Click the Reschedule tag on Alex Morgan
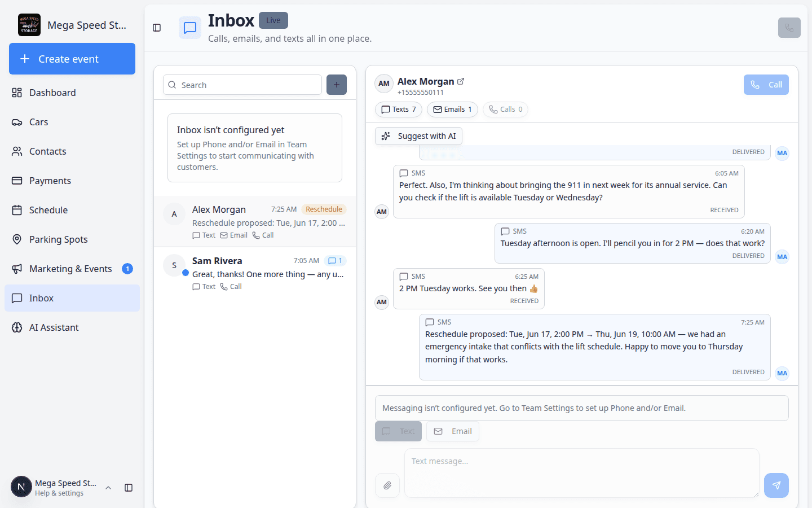812x508 pixels. coord(324,209)
